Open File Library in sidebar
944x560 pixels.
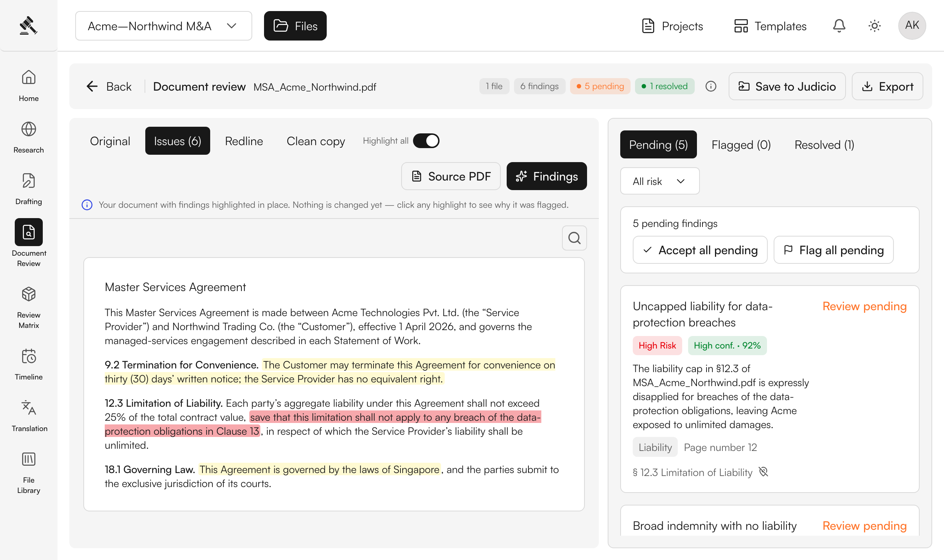click(x=29, y=473)
